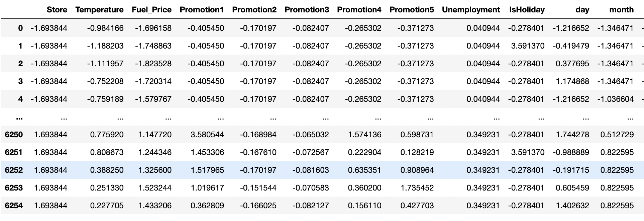Click Promotion1 value 3.580544 in row 6250
Image resolution: width=644 pixels, height=221 pixels.
[207, 135]
